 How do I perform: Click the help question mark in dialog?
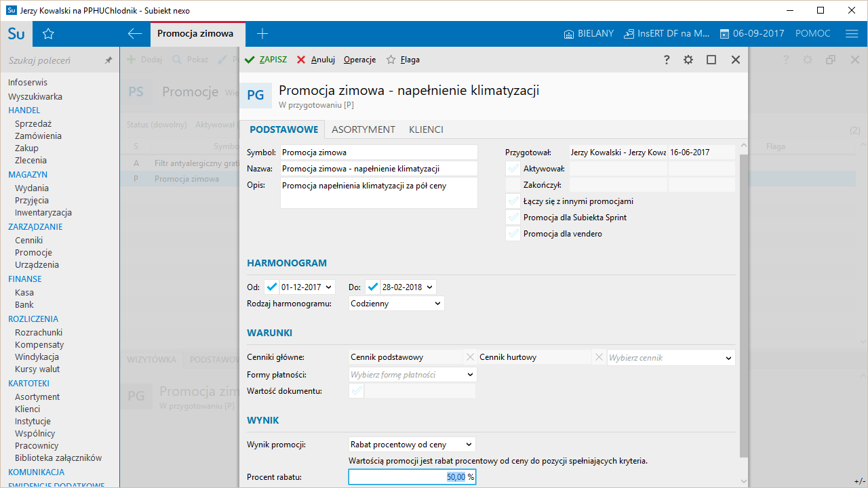pyautogui.click(x=667, y=60)
